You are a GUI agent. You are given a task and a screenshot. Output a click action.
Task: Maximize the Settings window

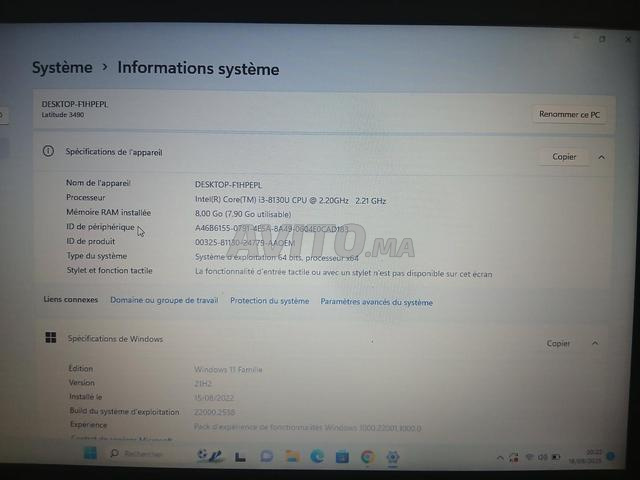(x=602, y=39)
